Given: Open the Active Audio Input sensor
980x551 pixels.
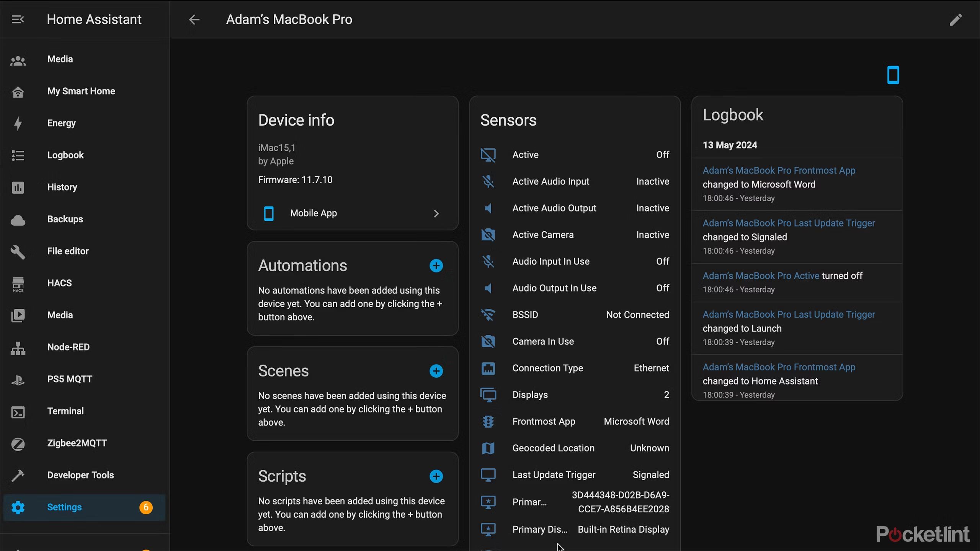Looking at the screenshot, I should [575, 182].
